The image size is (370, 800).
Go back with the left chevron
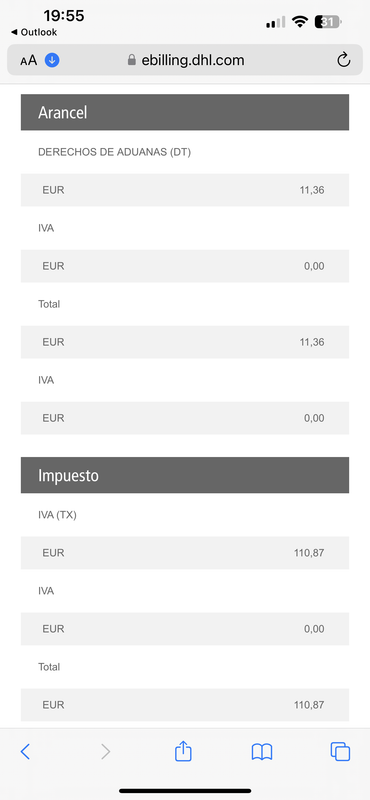click(x=25, y=751)
